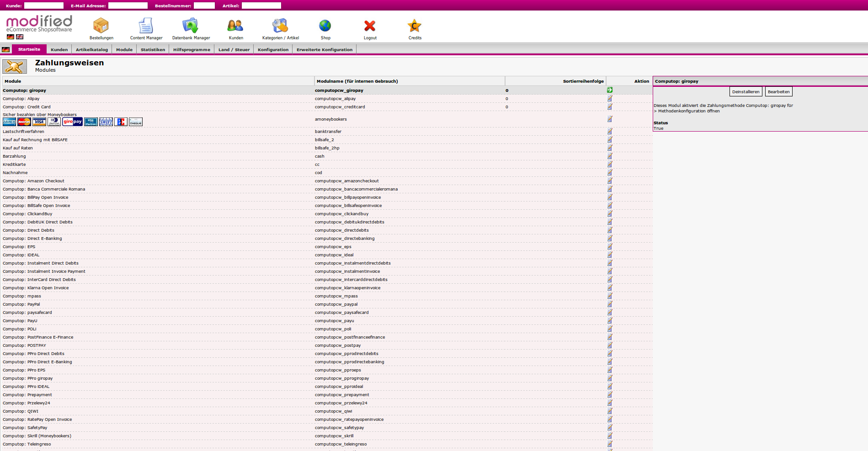Open the Methodenkonfiguration öffnen link
This screenshot has width=868, height=451.
689,111
